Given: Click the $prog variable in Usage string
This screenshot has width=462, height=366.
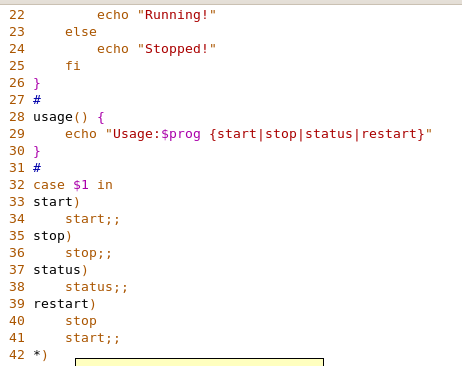Looking at the screenshot, I should pos(181,134).
